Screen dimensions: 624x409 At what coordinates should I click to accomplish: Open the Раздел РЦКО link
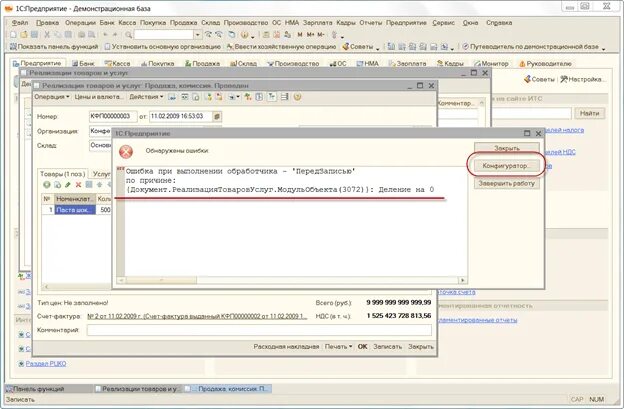(x=46, y=364)
